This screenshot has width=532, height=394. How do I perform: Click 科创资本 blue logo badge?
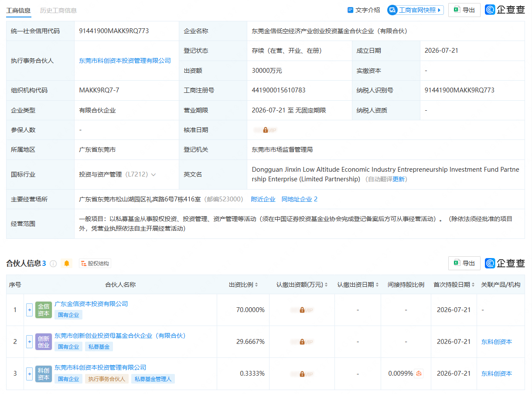(44, 374)
